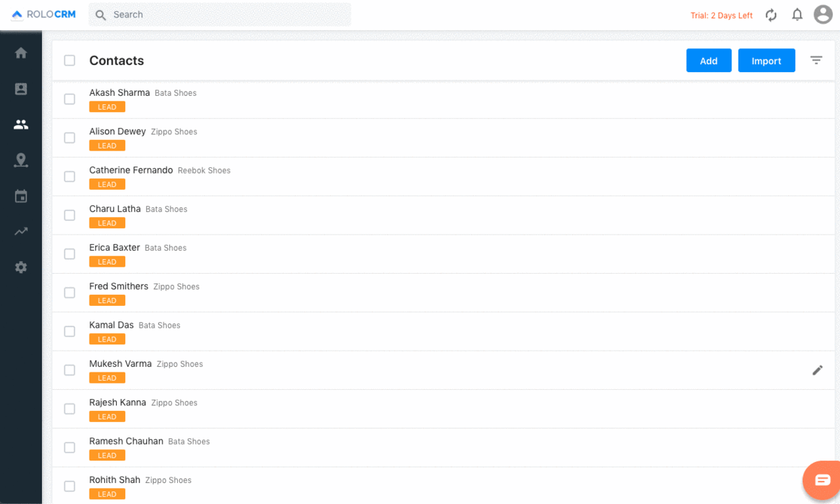Open contact Erica Baxter
Viewport: 840px width, 504px height.
115,247
